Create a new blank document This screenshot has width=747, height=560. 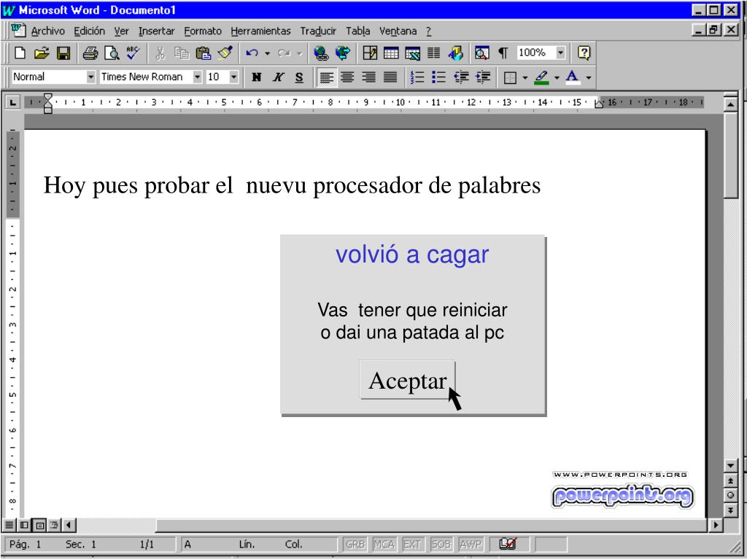20,52
